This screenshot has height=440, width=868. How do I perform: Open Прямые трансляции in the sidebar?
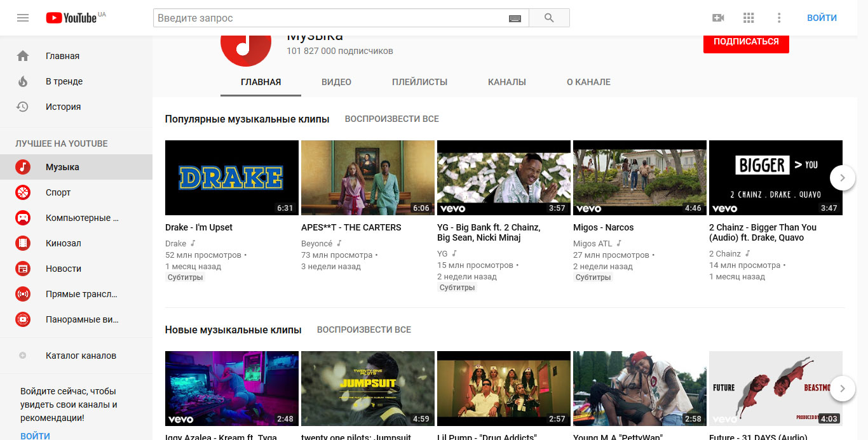[76, 294]
